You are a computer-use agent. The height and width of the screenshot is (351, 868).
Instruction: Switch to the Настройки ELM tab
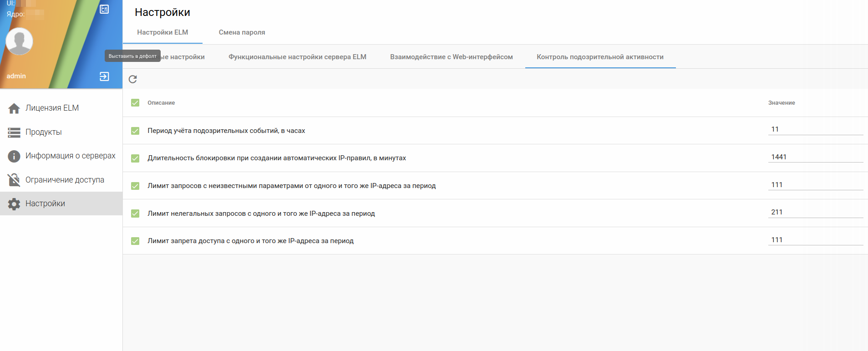pos(162,32)
